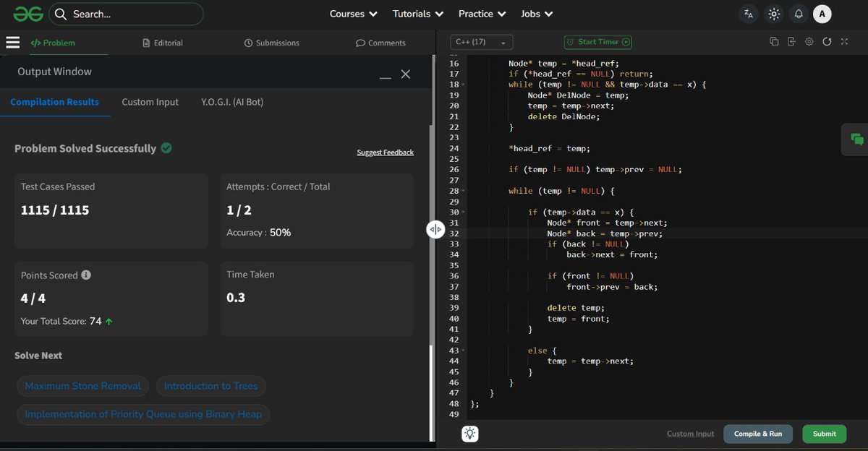The height and width of the screenshot is (451, 868).
Task: Focus the Search input field
Action: 127,14
